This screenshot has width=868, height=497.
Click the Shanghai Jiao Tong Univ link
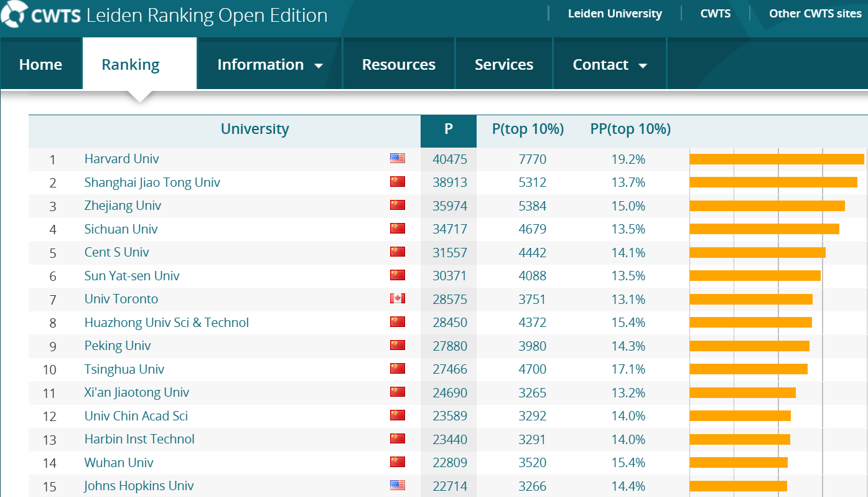click(x=152, y=182)
